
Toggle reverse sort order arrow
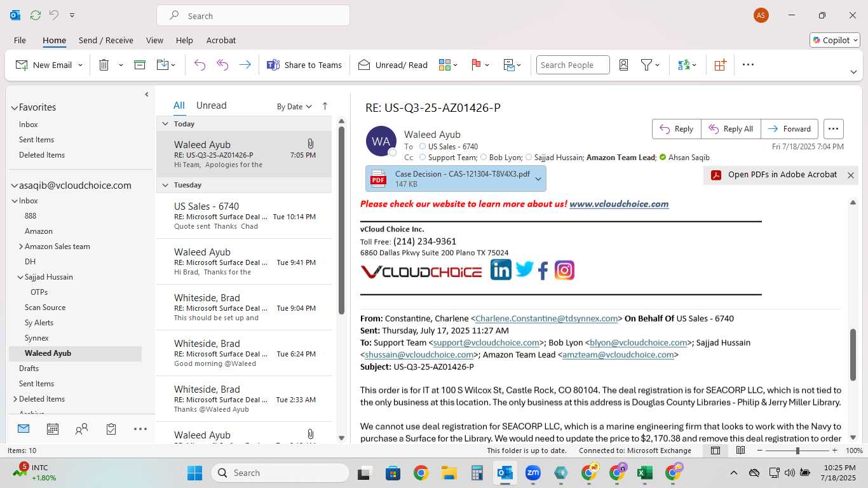click(325, 106)
